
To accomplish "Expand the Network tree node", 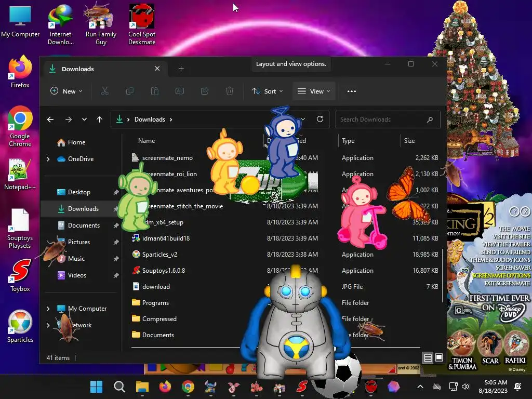I will tap(48, 325).
